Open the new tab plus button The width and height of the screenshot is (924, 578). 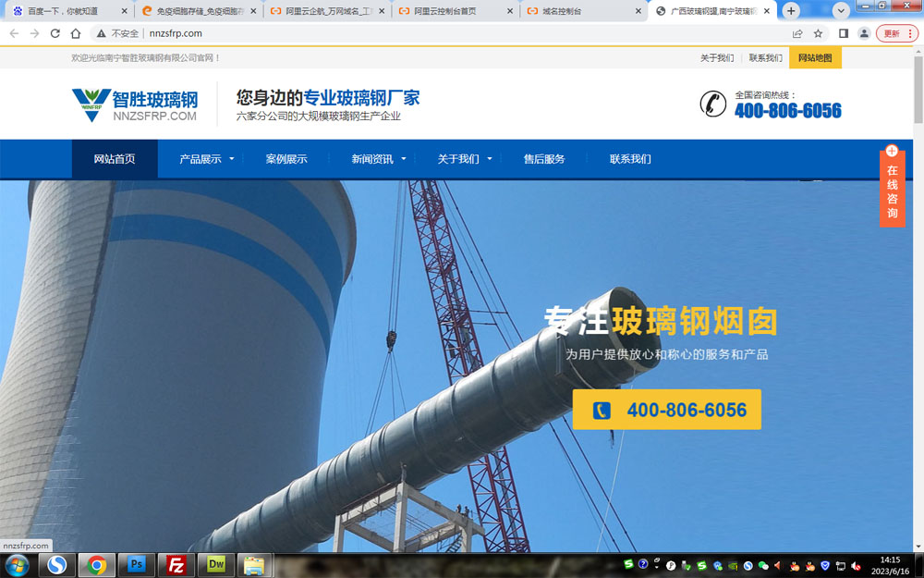791,11
